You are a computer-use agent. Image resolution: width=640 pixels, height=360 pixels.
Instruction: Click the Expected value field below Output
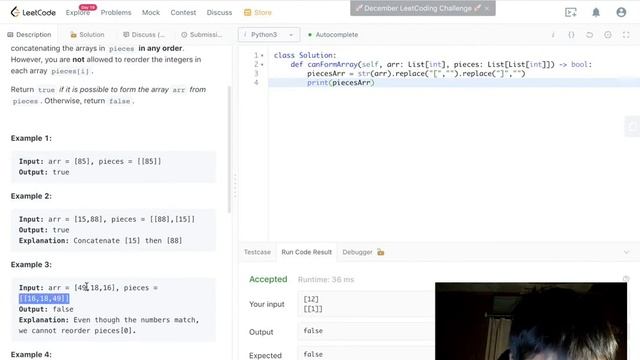366,354
